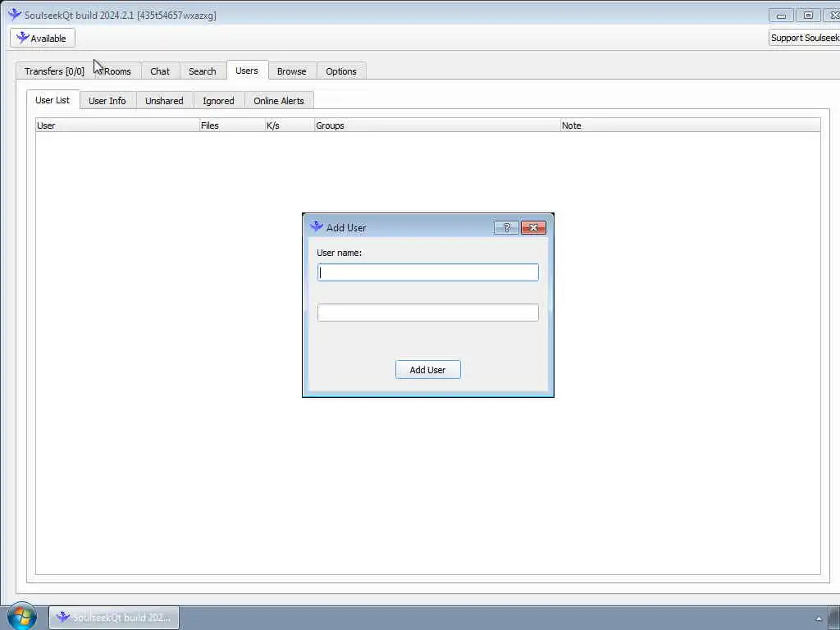This screenshot has height=630, width=840.
Task: Minimize the SoulseekQt main window
Action: (781, 16)
